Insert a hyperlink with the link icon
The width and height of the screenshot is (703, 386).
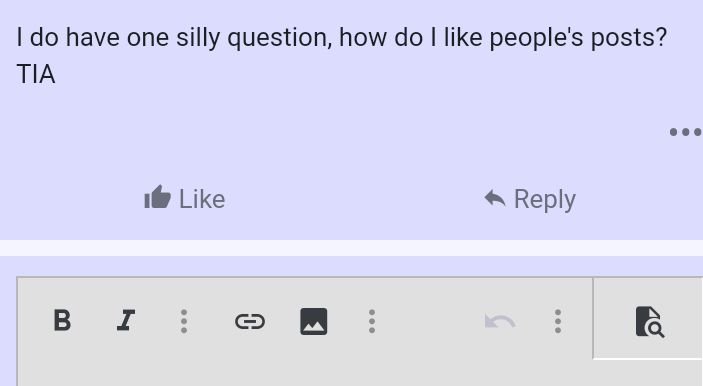point(250,321)
